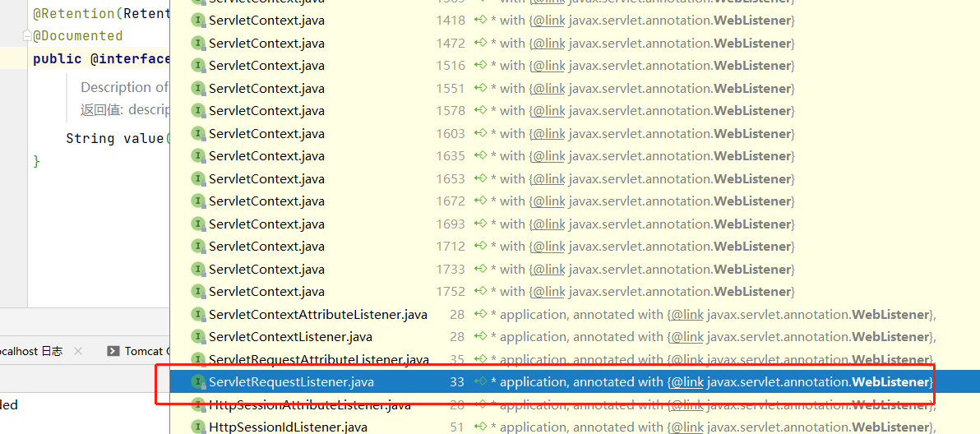
Task: Close the localhost 日志 tab
Action: coord(78,351)
